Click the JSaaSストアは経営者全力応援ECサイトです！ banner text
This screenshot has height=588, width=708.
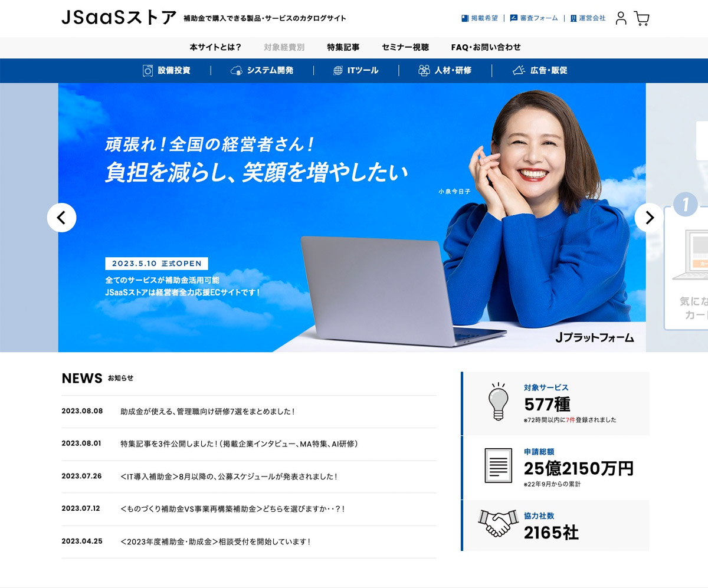coord(182,292)
